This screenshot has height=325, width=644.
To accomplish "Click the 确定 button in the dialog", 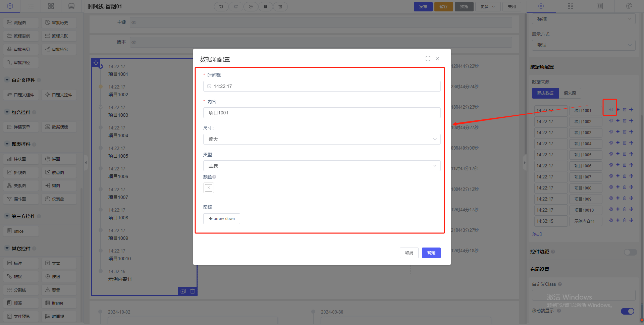I will pyautogui.click(x=431, y=253).
